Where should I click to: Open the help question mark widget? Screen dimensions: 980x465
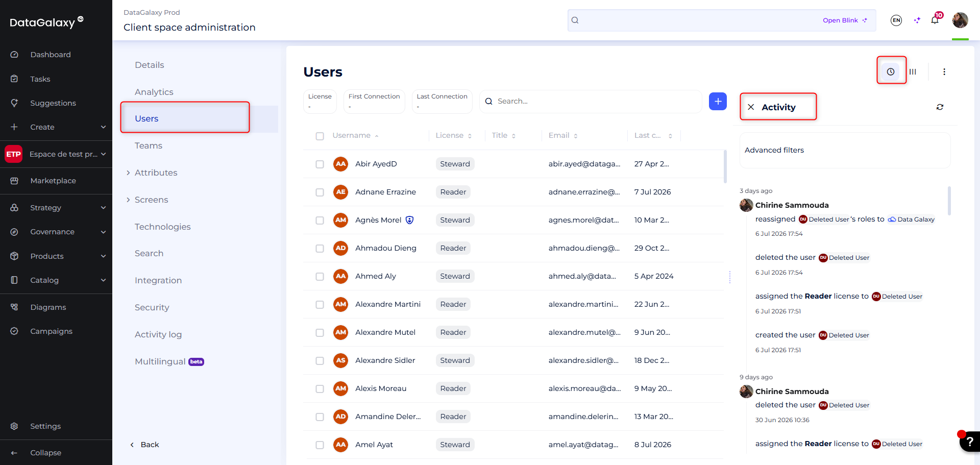coord(970,442)
